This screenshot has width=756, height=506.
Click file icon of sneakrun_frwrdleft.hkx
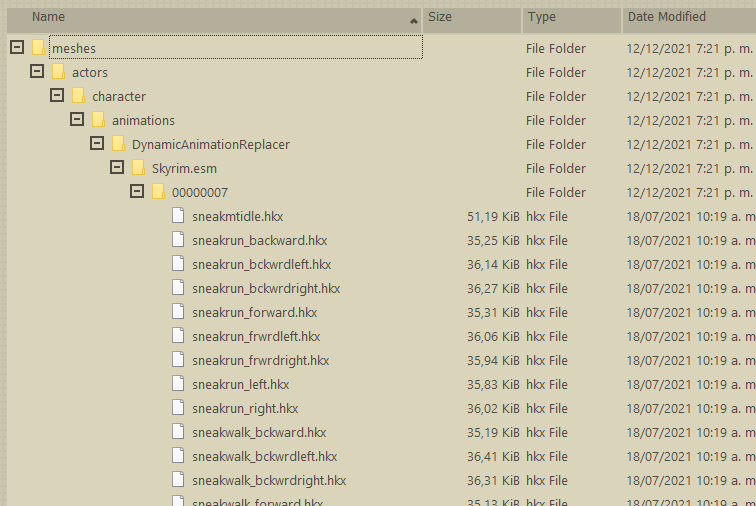(178, 335)
